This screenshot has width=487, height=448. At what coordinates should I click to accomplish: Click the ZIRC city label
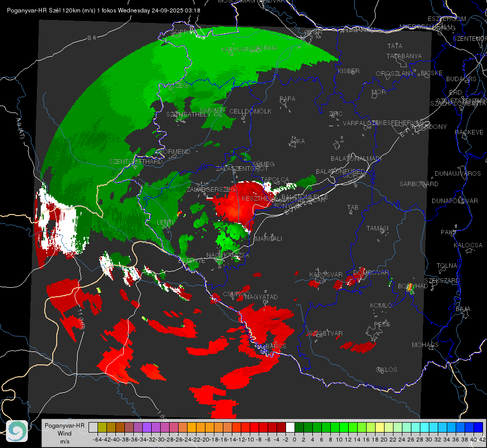(x=336, y=114)
